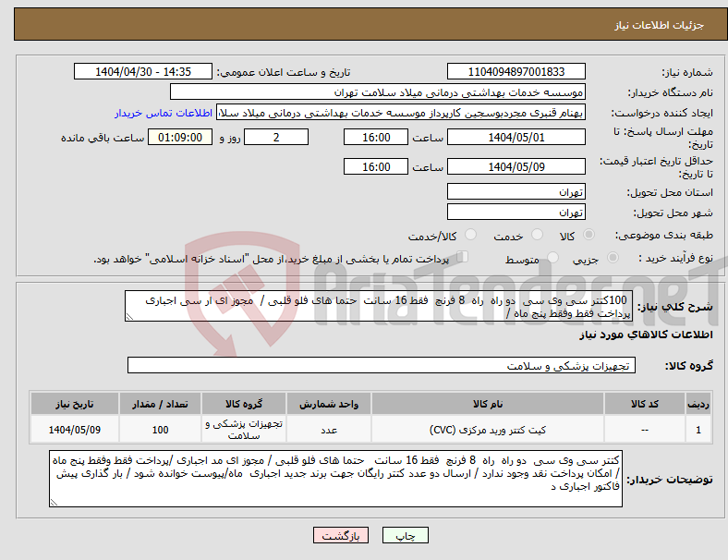Image resolution: width=728 pixels, height=560 pixels.
Task: Click the quantity cell 100
Action: 160,430
